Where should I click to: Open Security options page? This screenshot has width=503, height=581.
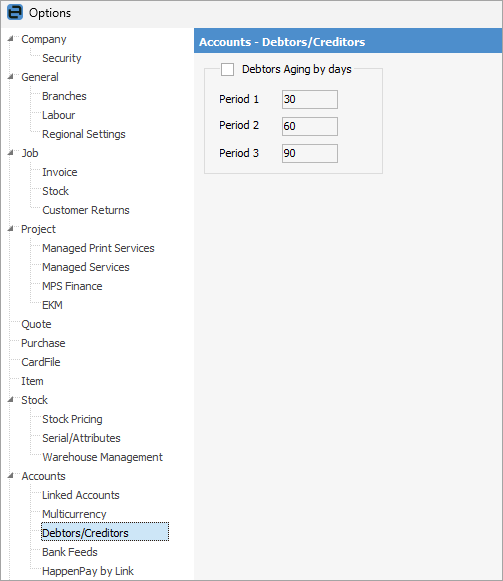coord(62,58)
